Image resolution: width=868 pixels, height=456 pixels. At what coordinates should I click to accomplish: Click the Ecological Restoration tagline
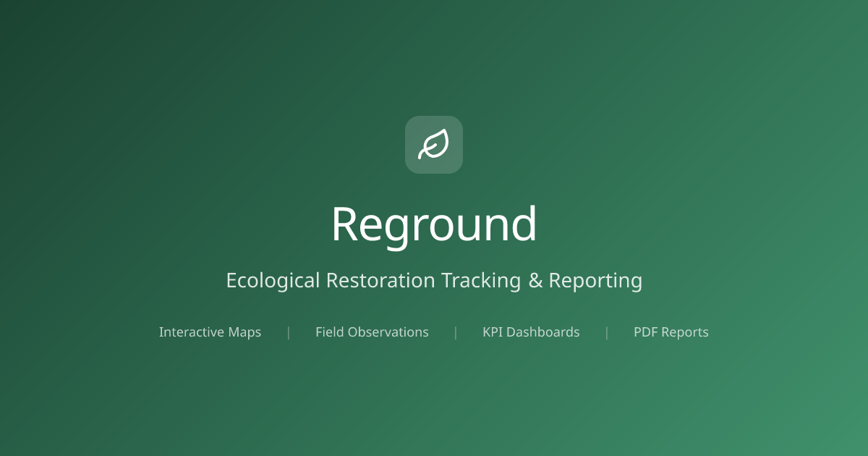(x=434, y=280)
